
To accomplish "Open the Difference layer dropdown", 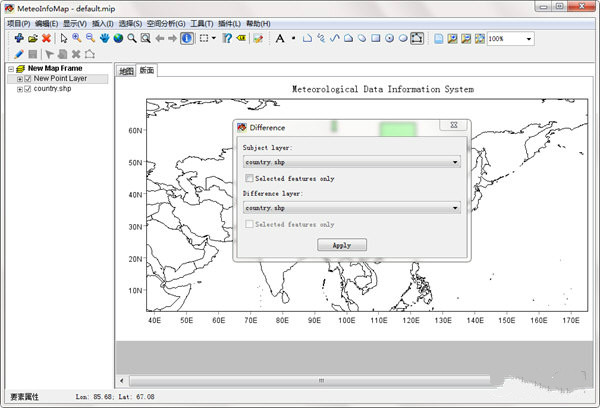I will click(455, 208).
